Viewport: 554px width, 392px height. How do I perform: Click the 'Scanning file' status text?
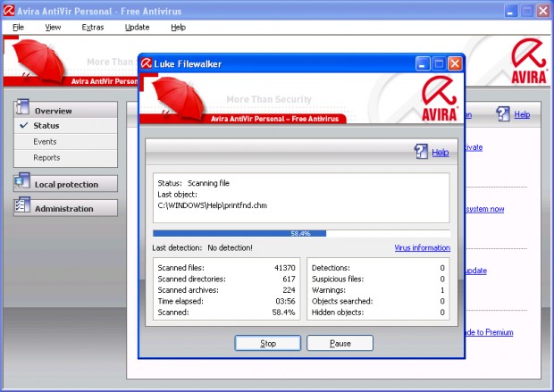click(x=208, y=183)
